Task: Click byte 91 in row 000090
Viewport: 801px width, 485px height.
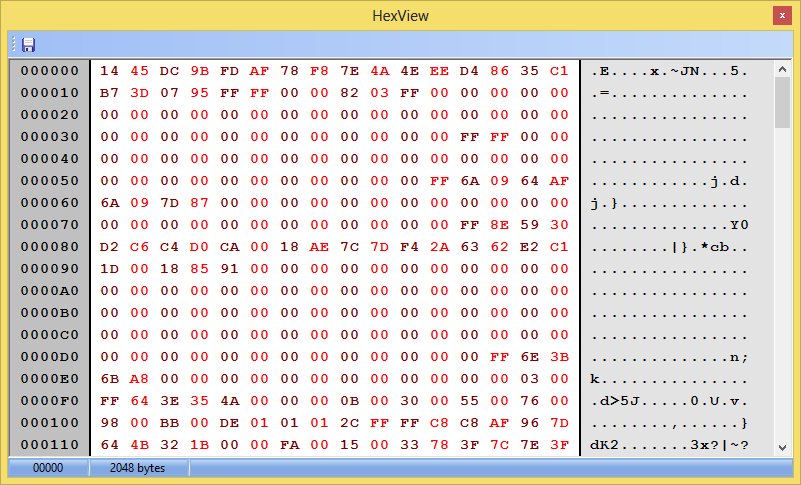Action: click(x=229, y=268)
